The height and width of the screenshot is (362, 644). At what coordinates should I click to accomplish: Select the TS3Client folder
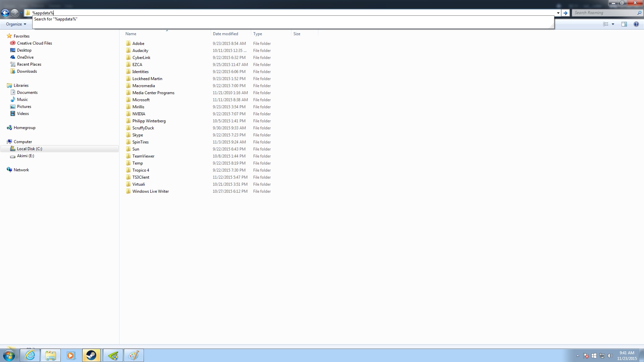coord(141,177)
